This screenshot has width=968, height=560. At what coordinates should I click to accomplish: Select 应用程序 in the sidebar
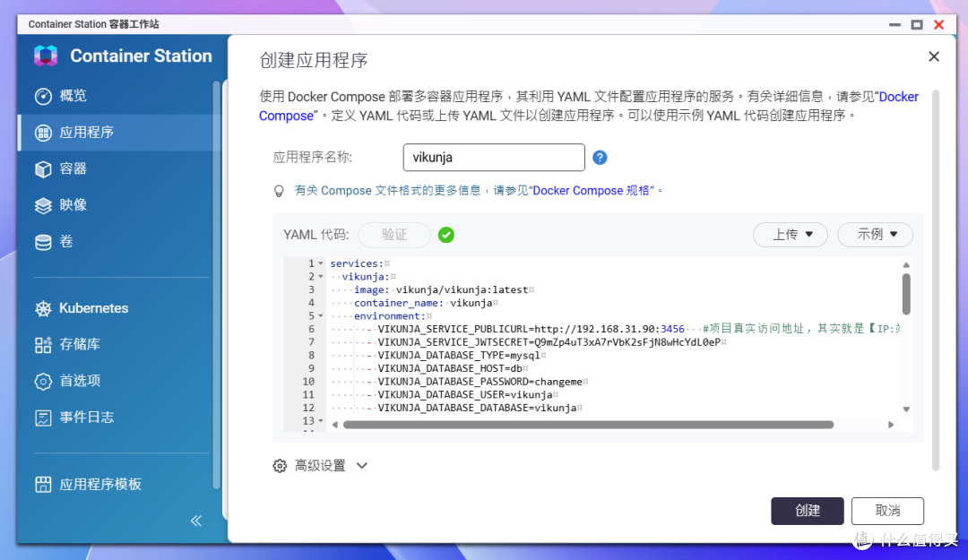pyautogui.click(x=86, y=132)
